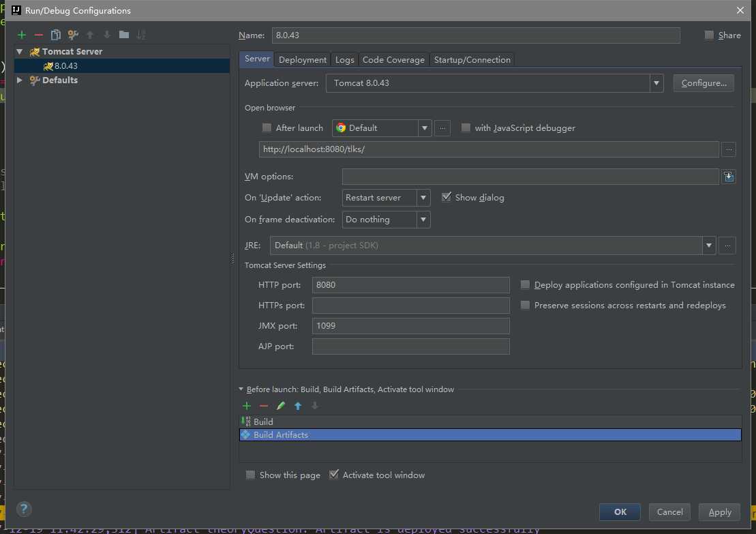Move configuration up arrow in toolbar
The image size is (756, 534).
90,35
